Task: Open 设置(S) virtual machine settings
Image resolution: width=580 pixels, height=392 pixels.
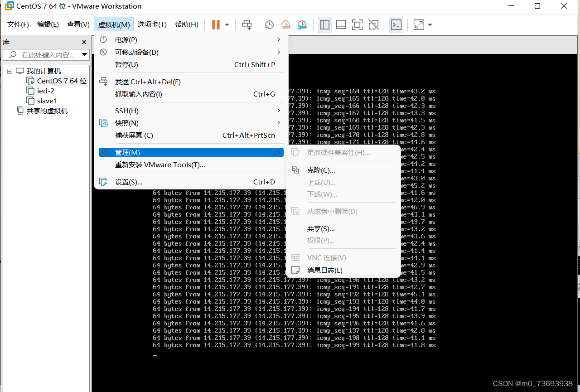Action: [x=128, y=182]
